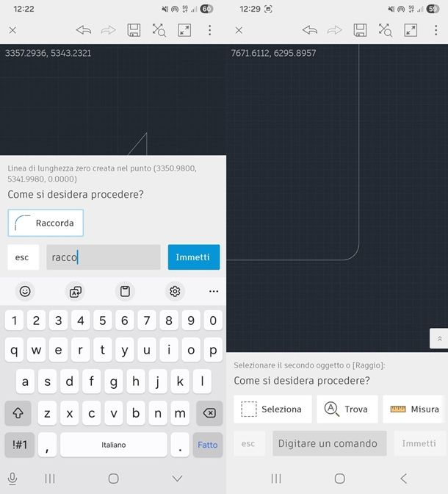Tap the redo arrow in the left screen
The image size is (448, 494).
click(108, 30)
